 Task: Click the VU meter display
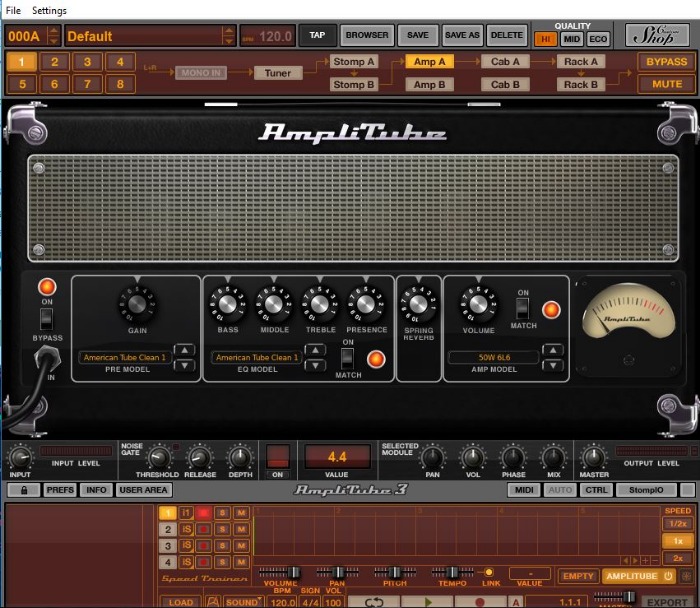[x=629, y=312]
